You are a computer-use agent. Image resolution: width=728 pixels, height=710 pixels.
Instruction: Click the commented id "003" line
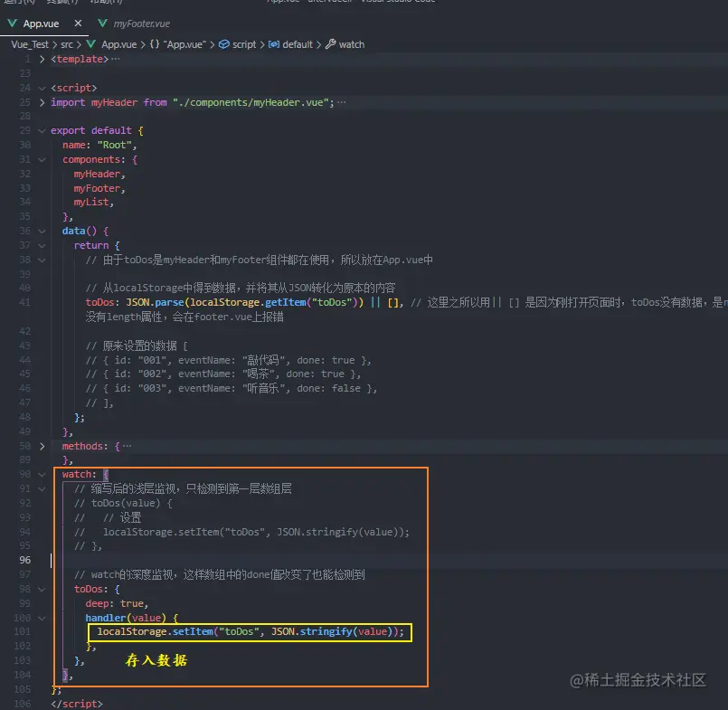click(231, 388)
